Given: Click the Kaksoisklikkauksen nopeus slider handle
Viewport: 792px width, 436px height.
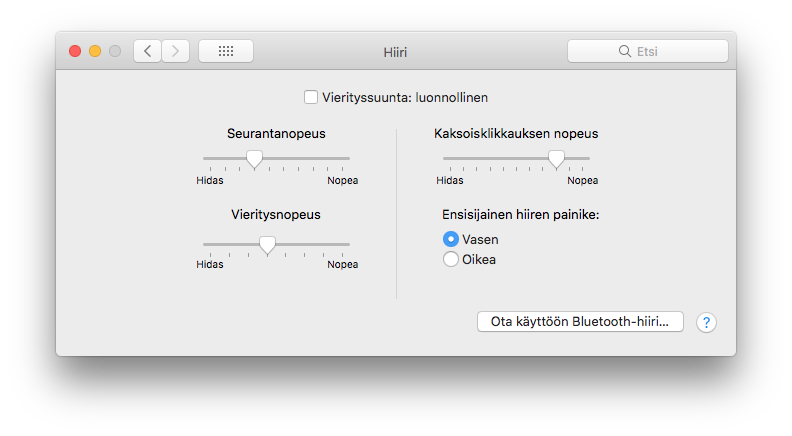Looking at the screenshot, I should pyautogui.click(x=556, y=158).
